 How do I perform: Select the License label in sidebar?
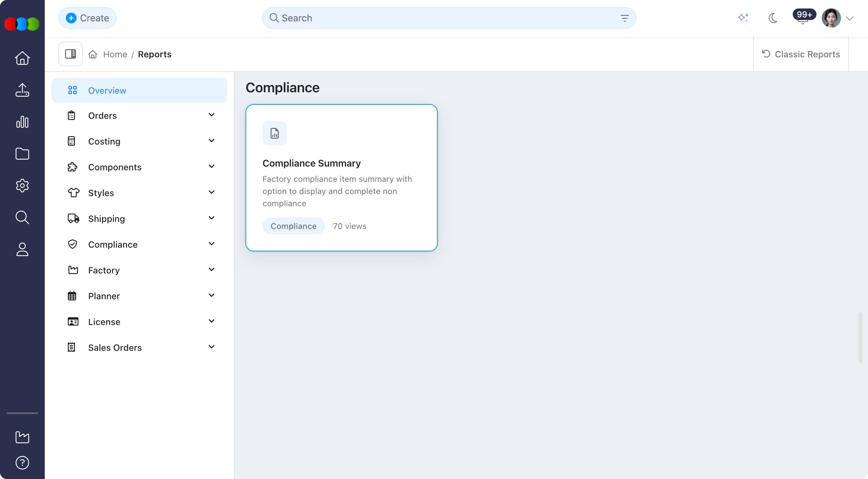tap(104, 322)
